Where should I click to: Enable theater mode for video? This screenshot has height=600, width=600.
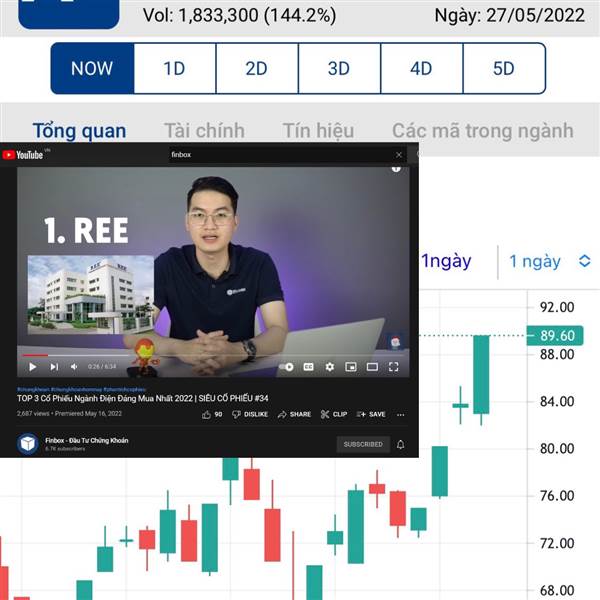(372, 367)
